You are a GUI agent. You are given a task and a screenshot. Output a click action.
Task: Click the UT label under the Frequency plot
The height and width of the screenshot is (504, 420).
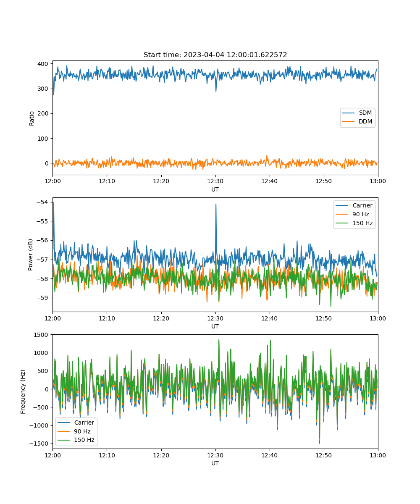215,463
